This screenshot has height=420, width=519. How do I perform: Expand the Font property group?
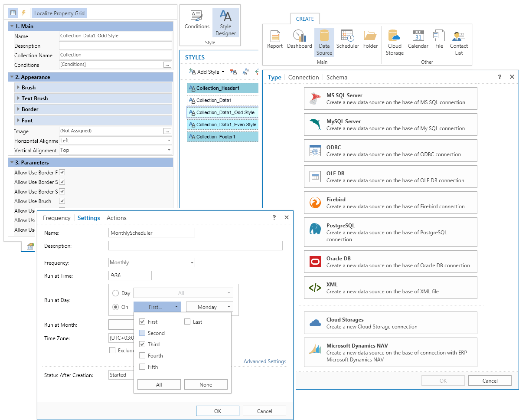(x=18, y=121)
